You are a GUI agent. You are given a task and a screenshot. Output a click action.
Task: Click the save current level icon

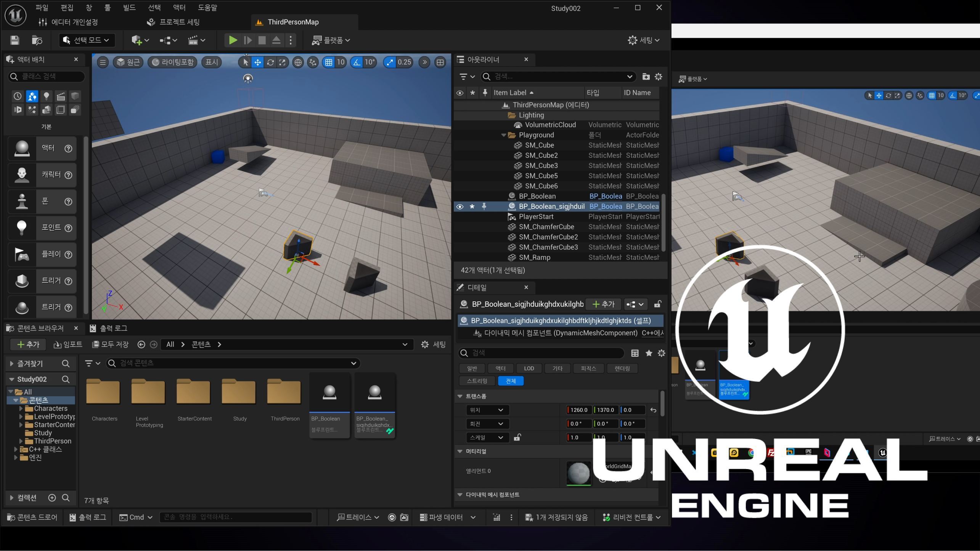click(x=15, y=40)
